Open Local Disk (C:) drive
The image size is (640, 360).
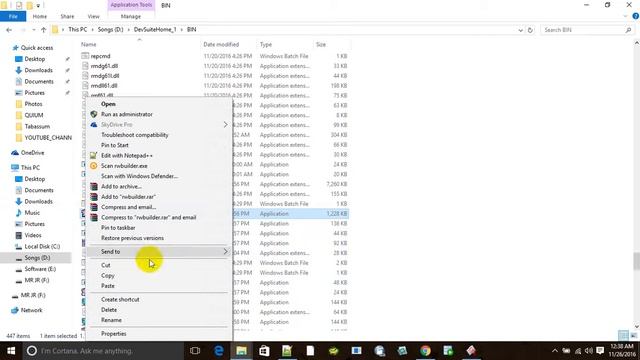tap(42, 247)
